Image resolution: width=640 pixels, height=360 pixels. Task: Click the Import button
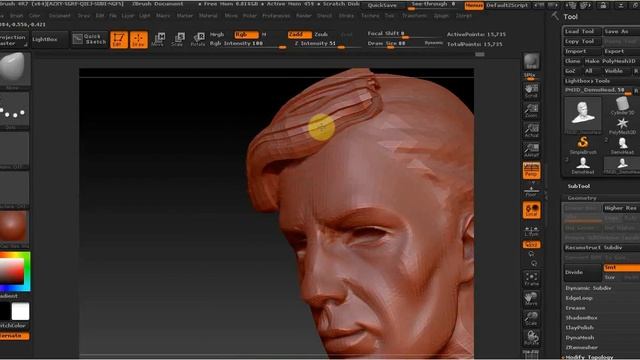[582, 51]
